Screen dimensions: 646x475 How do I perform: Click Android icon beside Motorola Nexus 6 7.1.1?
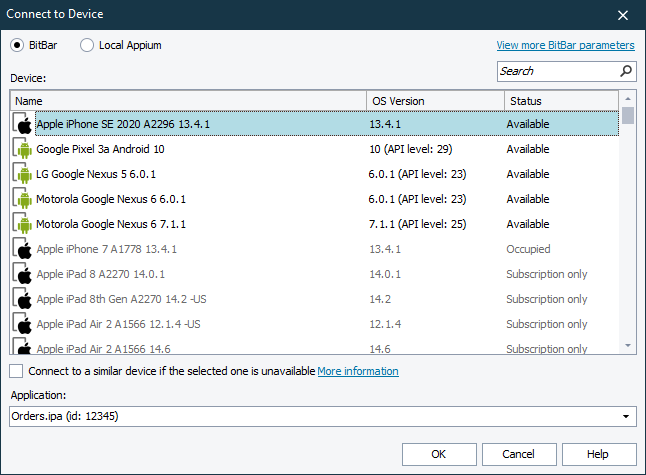[23, 224]
